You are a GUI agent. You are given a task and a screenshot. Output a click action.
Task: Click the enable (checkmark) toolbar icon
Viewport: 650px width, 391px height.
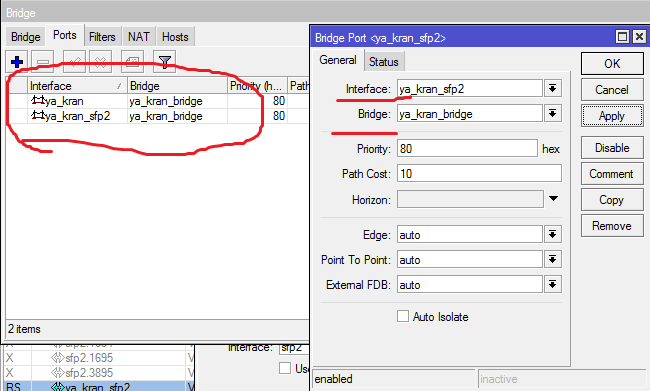[x=75, y=62]
